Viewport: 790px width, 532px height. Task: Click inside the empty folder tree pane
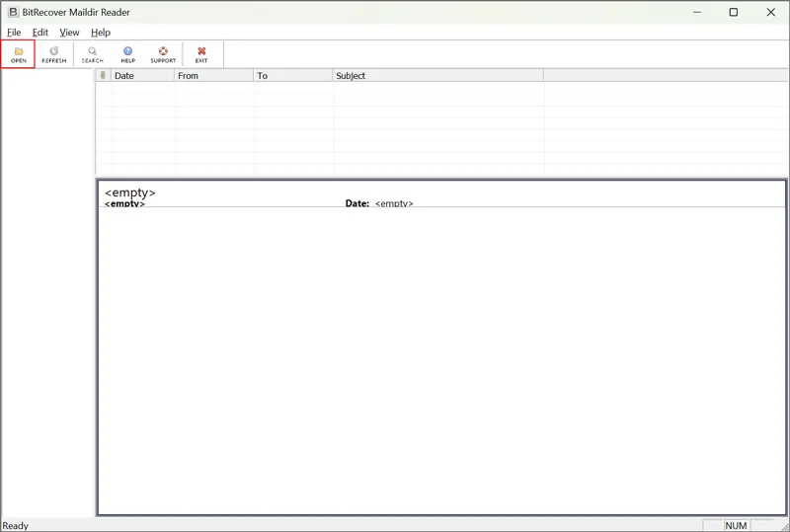pyautogui.click(x=47, y=296)
